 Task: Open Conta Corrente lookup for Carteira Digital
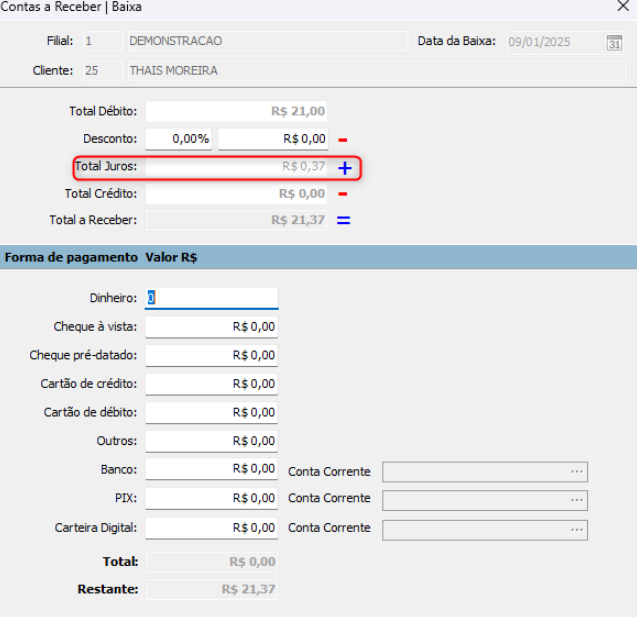click(x=576, y=529)
